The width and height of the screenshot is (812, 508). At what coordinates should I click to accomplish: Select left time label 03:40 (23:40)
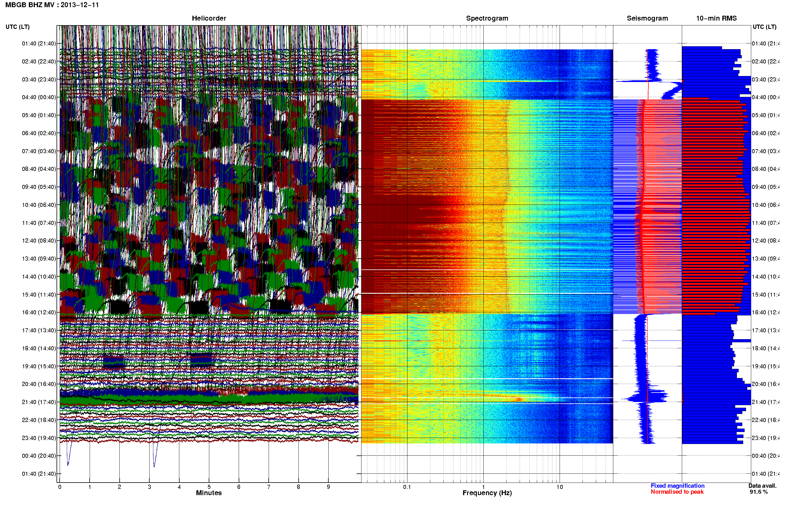pyautogui.click(x=39, y=79)
